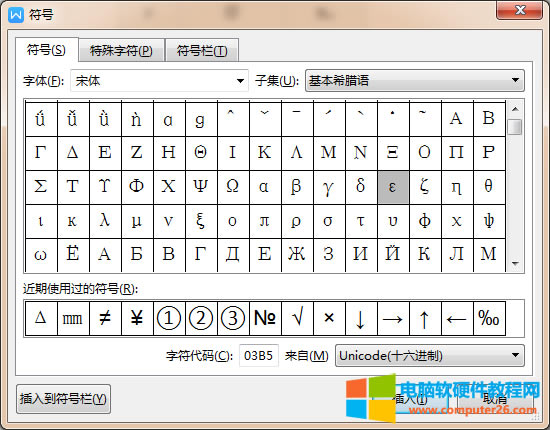The height and width of the screenshot is (430, 550).
Task: Select the numero № symbol
Action: click(x=265, y=318)
